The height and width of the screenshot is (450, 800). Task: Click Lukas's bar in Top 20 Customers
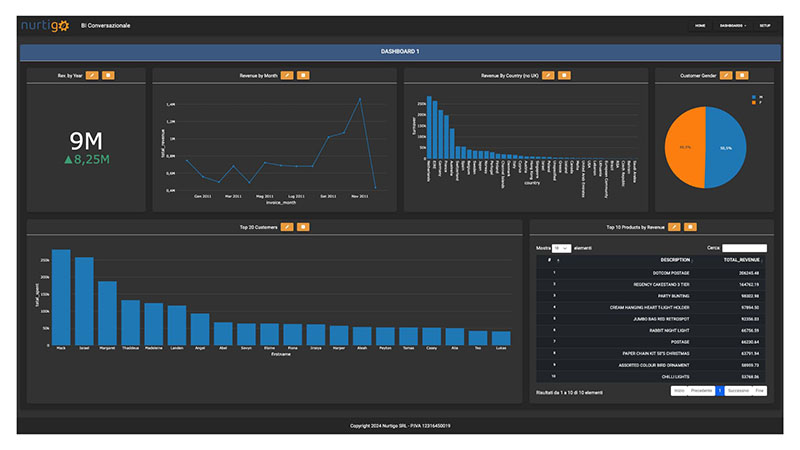(501, 338)
